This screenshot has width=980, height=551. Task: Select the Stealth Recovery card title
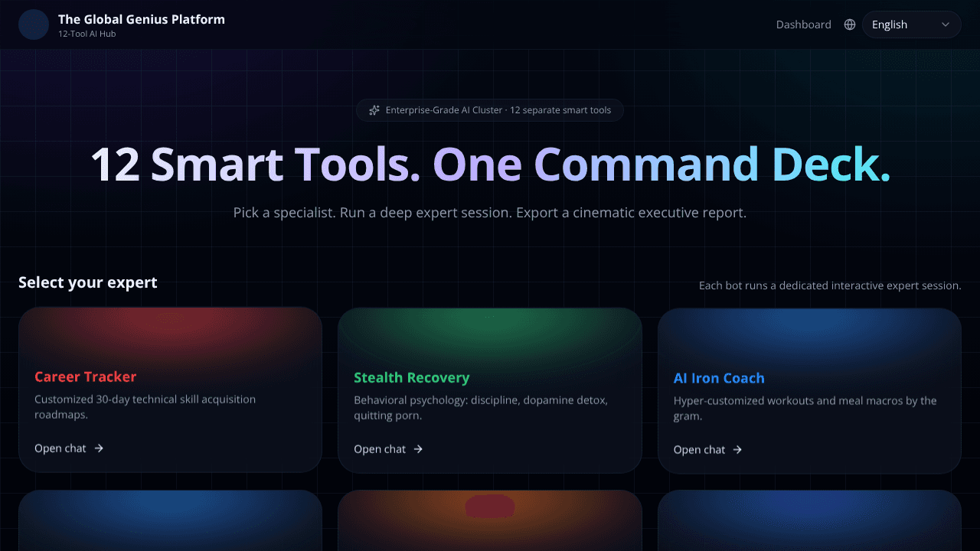[x=412, y=377]
